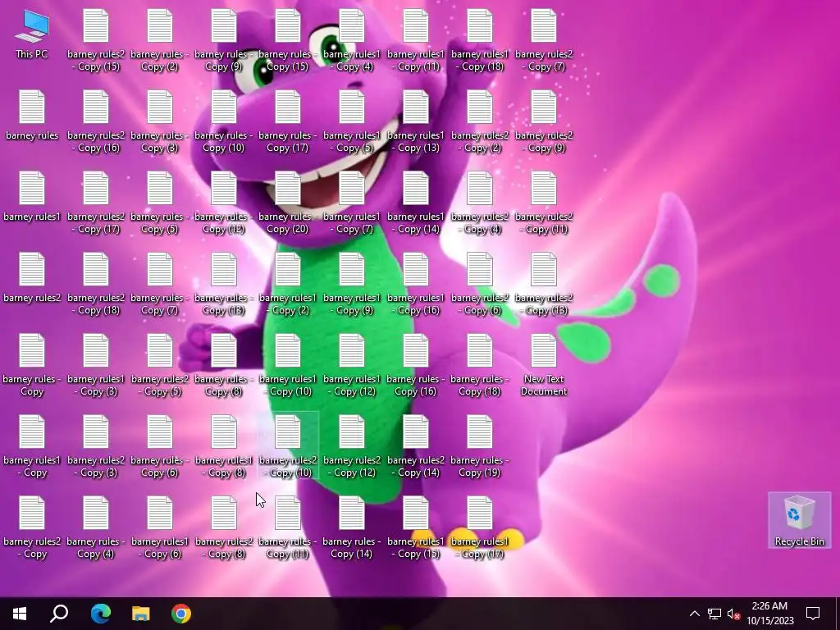Open taskbar Search
The height and width of the screenshot is (630, 840).
59,614
